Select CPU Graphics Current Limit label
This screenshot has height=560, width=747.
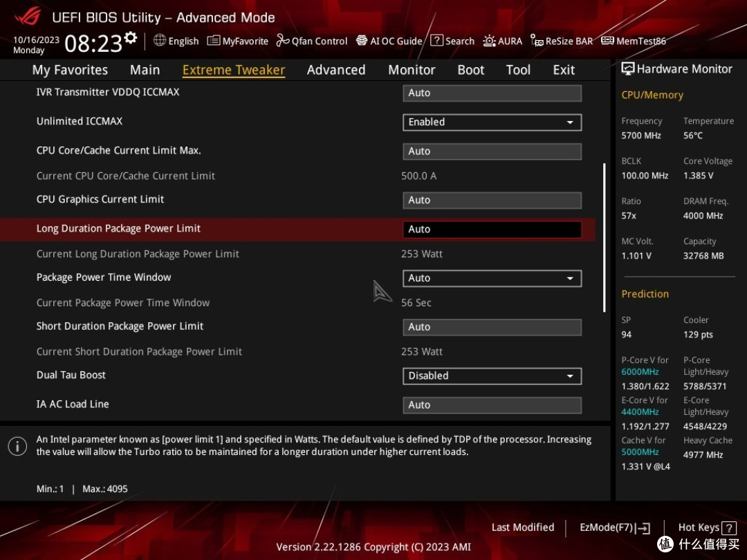tap(100, 200)
